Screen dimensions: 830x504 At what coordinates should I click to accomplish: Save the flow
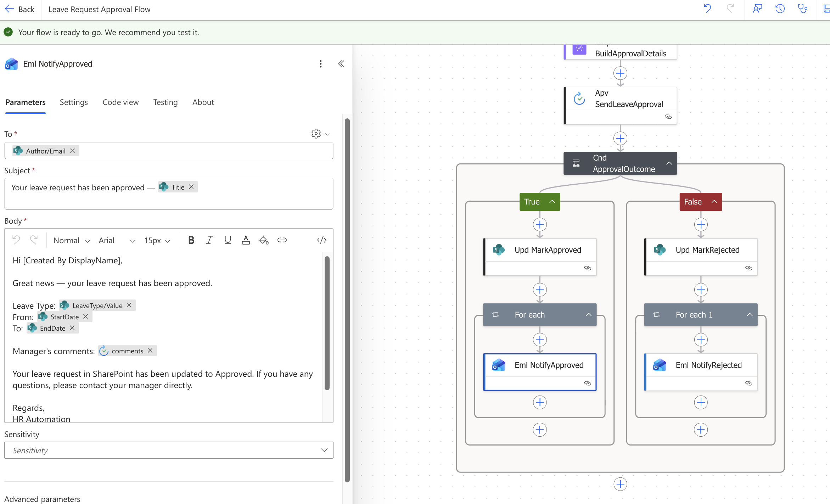(x=826, y=8)
